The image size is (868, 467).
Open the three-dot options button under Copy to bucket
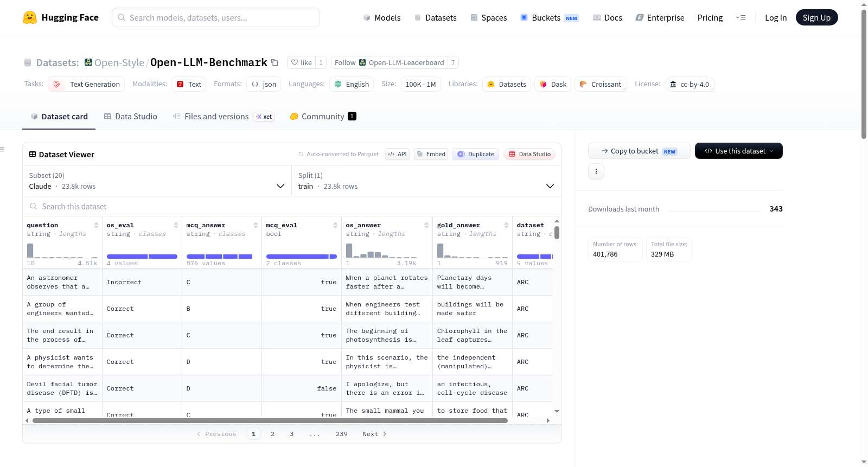pyautogui.click(x=596, y=171)
